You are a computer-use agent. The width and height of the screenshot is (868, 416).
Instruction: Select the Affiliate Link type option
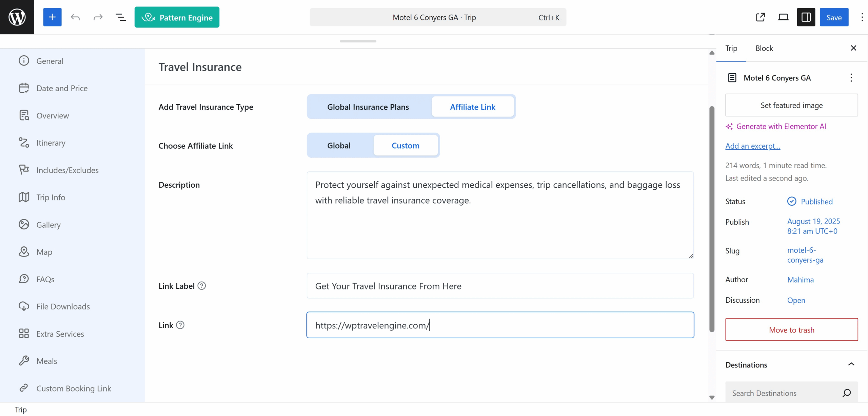[x=472, y=107]
